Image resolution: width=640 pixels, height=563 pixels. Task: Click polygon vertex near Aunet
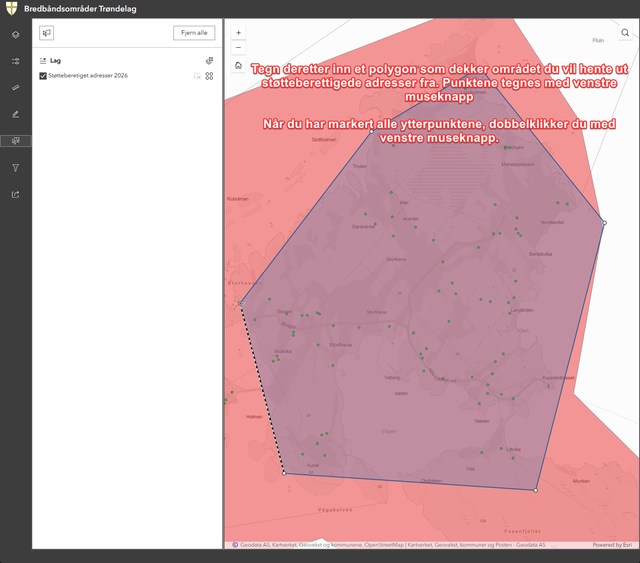coord(284,473)
